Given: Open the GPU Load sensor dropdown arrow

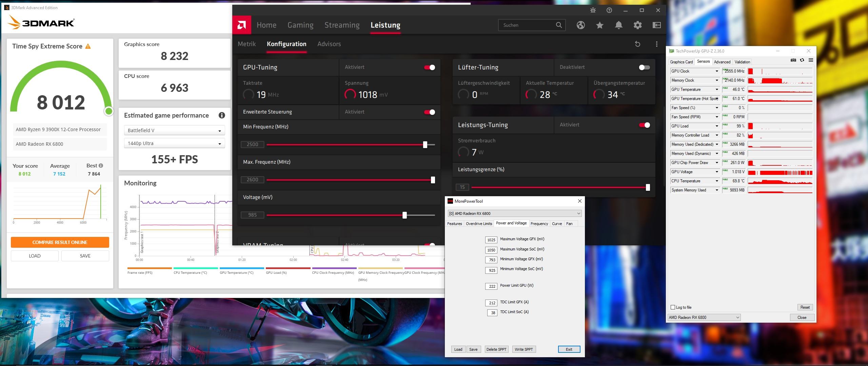Looking at the screenshot, I should click(x=717, y=126).
